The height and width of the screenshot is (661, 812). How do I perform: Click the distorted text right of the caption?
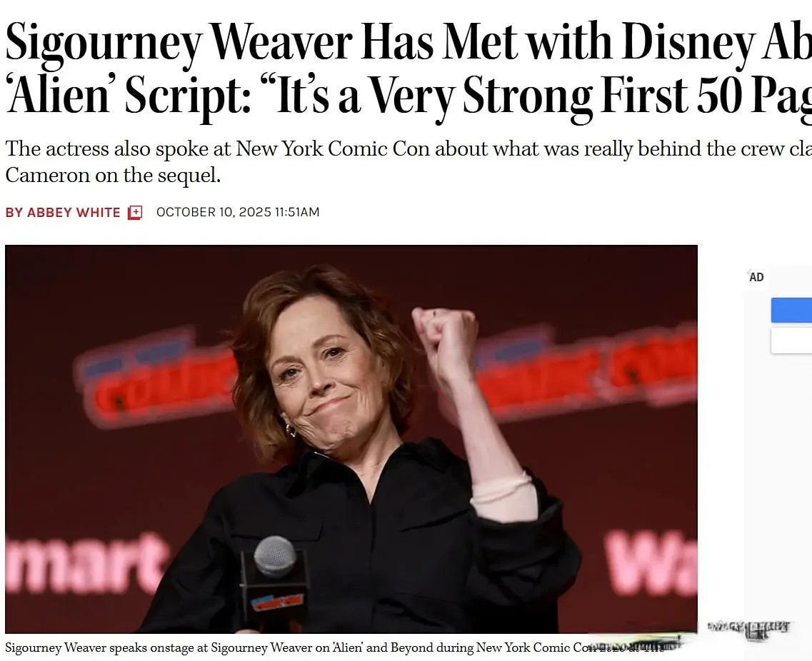pyautogui.click(x=748, y=628)
